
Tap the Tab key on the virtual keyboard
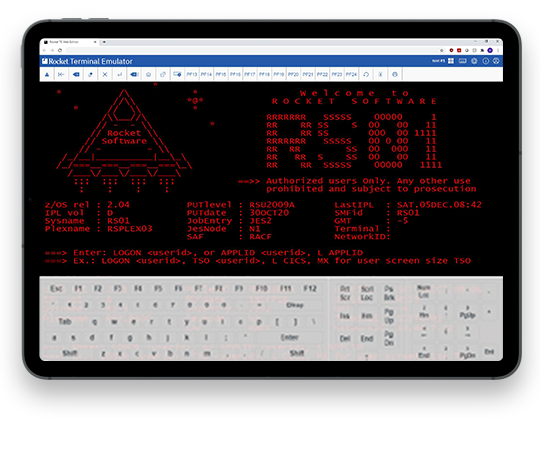tap(65, 321)
